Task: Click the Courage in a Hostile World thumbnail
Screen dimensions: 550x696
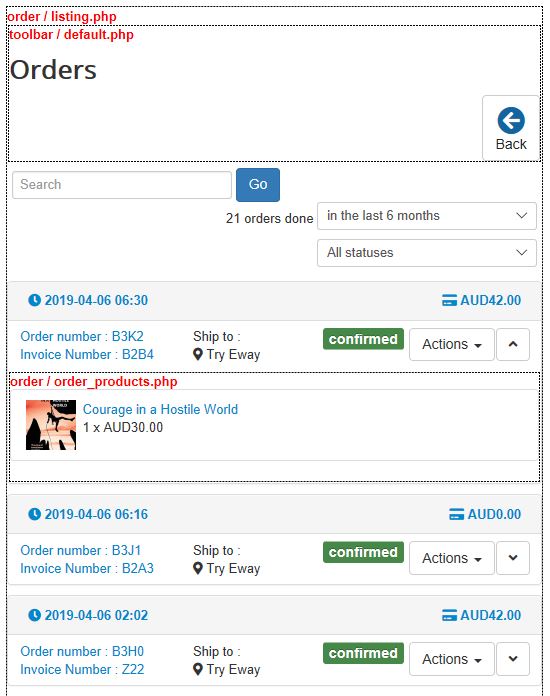Action: pos(51,425)
